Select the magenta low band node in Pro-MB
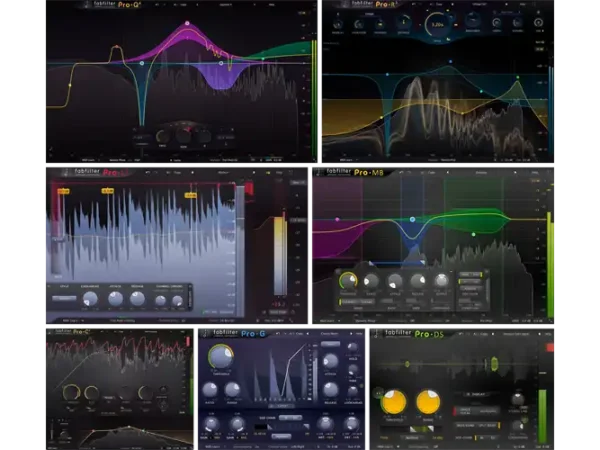The width and height of the screenshot is (600, 450). pos(337,220)
